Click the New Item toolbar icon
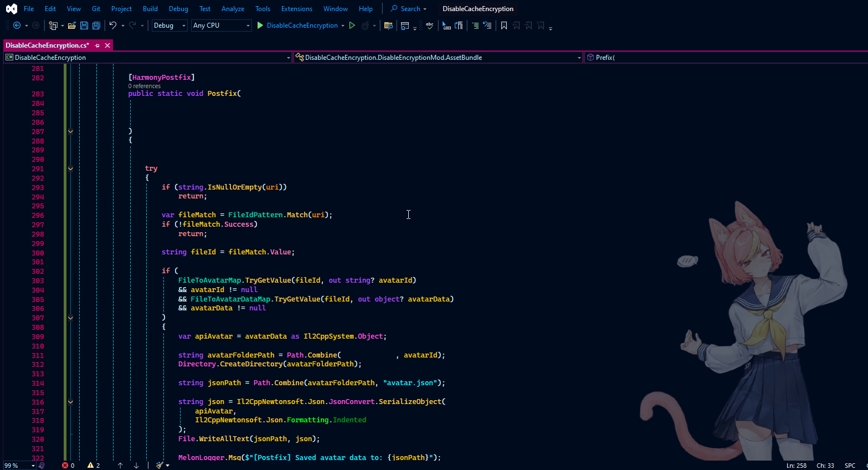 pyautogui.click(x=53, y=25)
